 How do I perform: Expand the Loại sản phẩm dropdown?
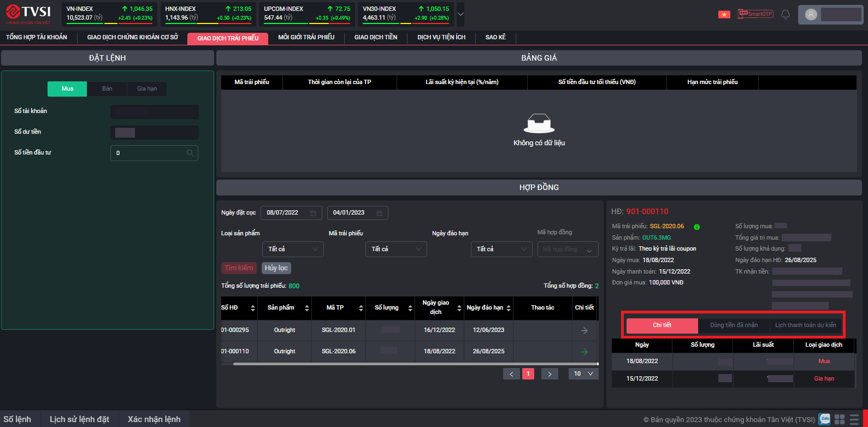click(293, 250)
